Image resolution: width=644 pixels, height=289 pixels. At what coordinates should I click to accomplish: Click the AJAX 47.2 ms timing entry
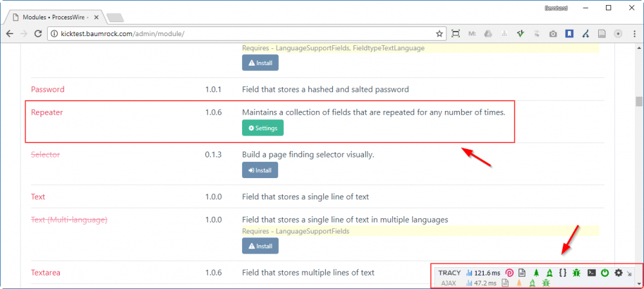(x=482, y=283)
